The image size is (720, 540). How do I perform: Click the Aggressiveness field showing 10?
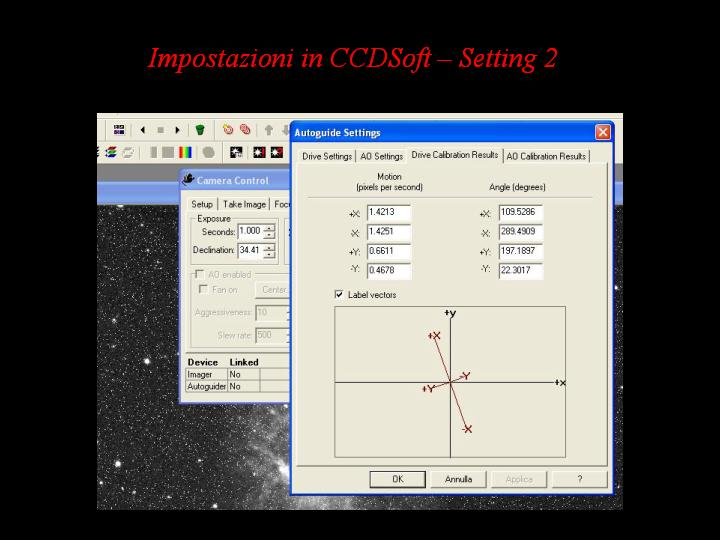(272, 313)
